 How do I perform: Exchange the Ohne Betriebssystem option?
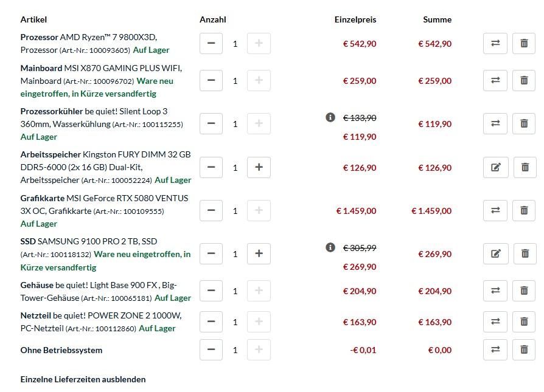(495, 350)
